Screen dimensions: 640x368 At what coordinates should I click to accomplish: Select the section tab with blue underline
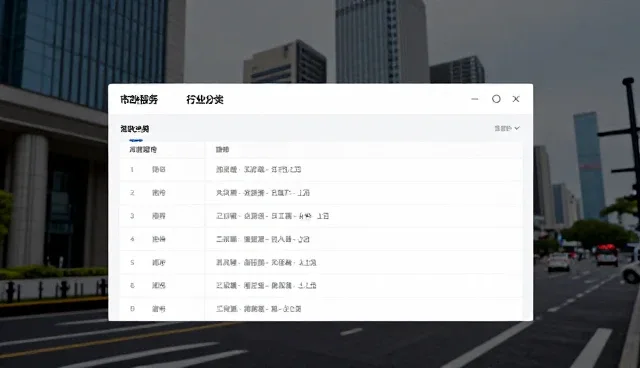pos(135,129)
